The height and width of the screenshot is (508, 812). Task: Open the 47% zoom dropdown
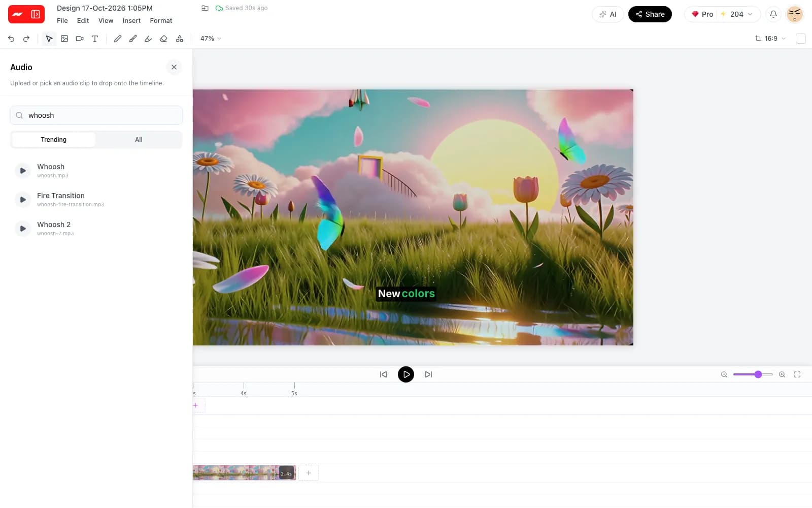coord(211,39)
